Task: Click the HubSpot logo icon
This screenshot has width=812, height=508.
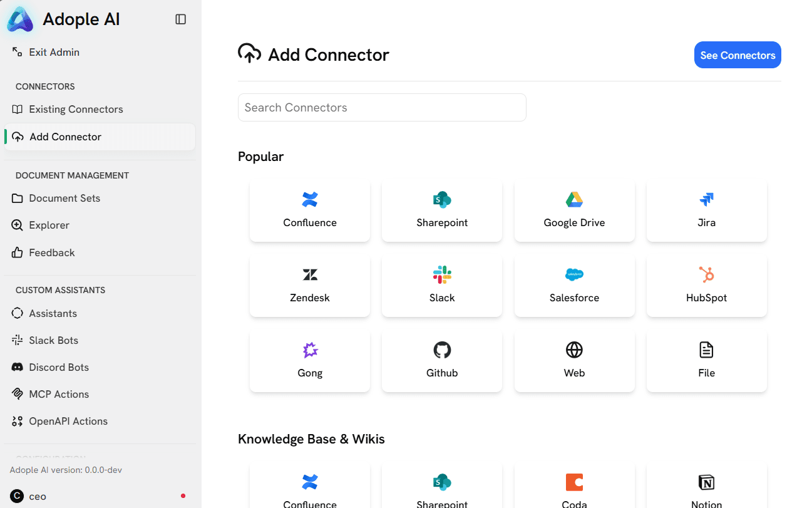Action: (x=706, y=274)
